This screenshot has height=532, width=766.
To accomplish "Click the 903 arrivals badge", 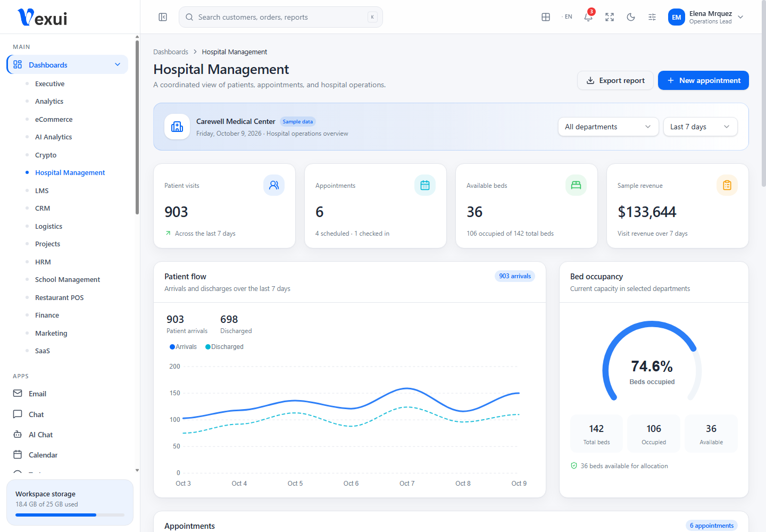I will (515, 276).
